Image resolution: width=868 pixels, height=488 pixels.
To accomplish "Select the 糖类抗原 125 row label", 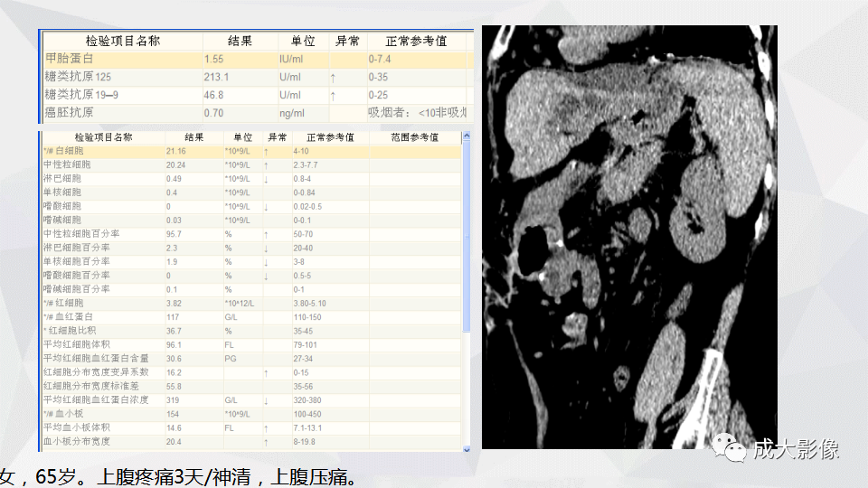I will pos(78,77).
